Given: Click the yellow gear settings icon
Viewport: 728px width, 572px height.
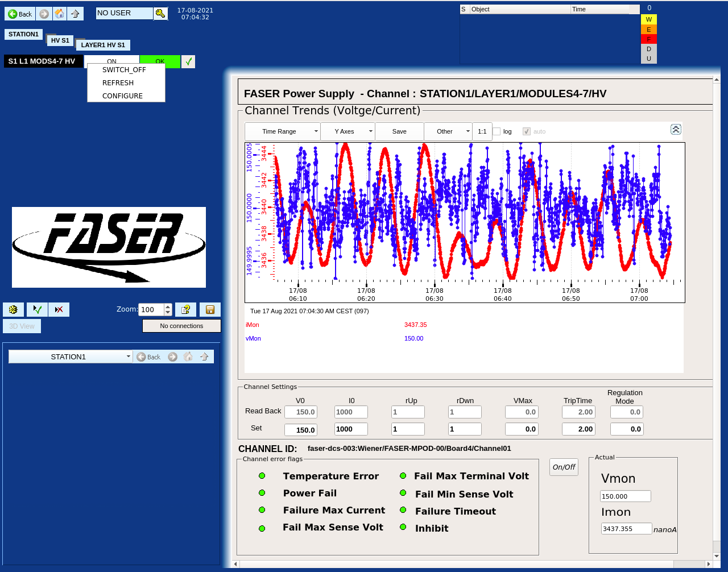Looking at the screenshot, I should [x=13, y=309].
